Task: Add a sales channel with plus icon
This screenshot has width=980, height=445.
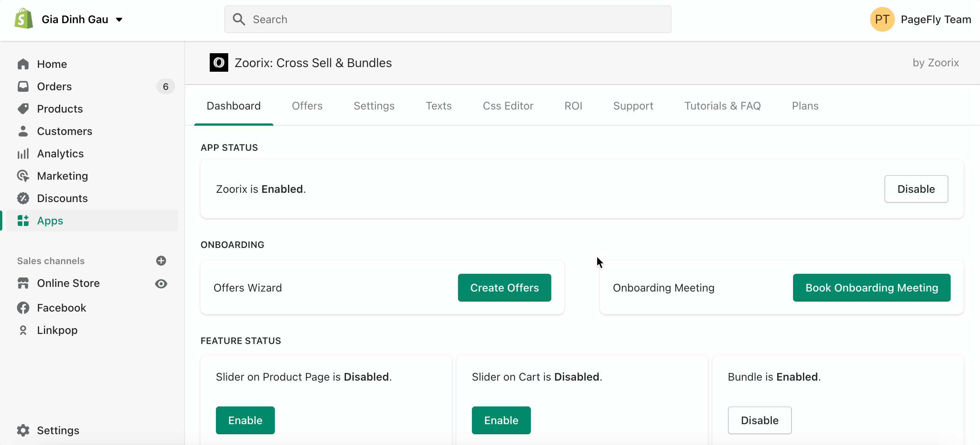Action: (x=161, y=261)
